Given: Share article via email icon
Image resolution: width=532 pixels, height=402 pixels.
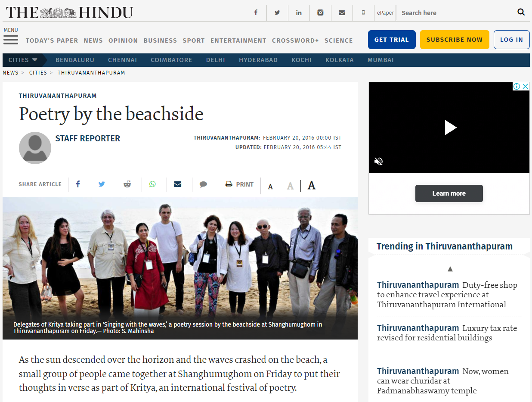Looking at the screenshot, I should click(177, 184).
